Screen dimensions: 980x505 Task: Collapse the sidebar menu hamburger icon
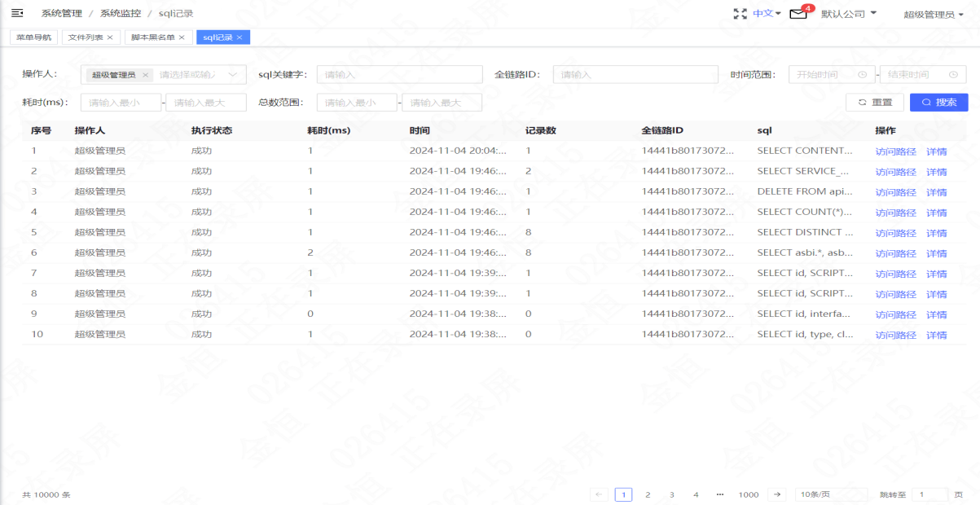16,13
